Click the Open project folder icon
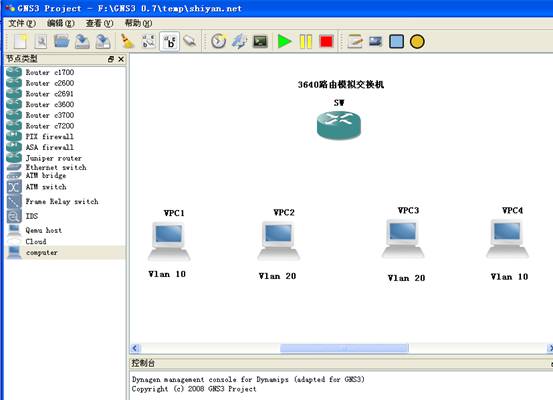The image size is (553, 400). 62,42
